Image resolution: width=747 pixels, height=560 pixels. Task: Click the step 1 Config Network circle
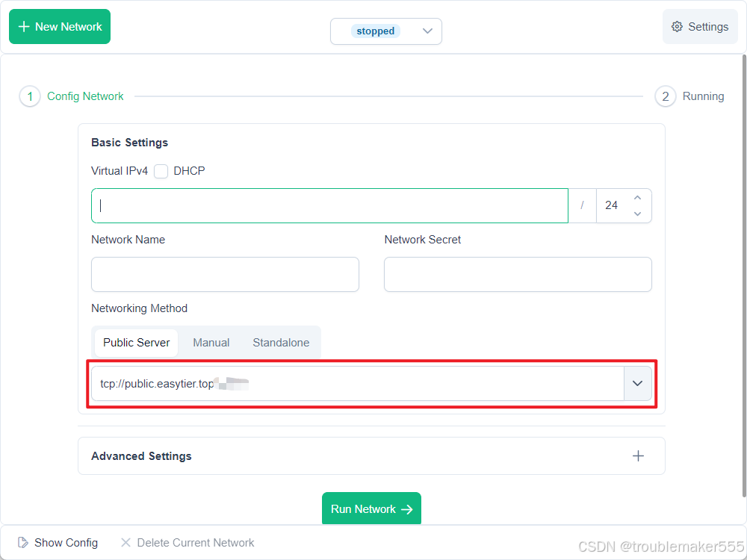pyautogui.click(x=30, y=96)
